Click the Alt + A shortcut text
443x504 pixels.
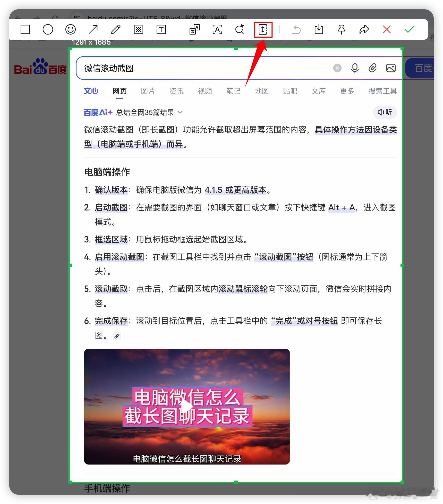coord(342,207)
